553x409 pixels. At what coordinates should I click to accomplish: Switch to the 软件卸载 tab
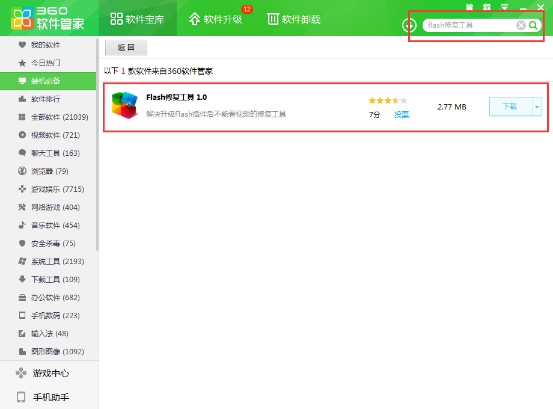294,19
